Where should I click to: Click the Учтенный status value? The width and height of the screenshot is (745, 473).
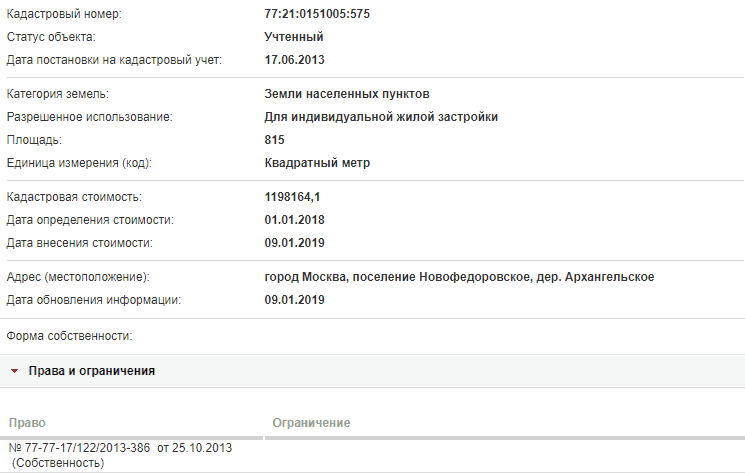pos(294,37)
